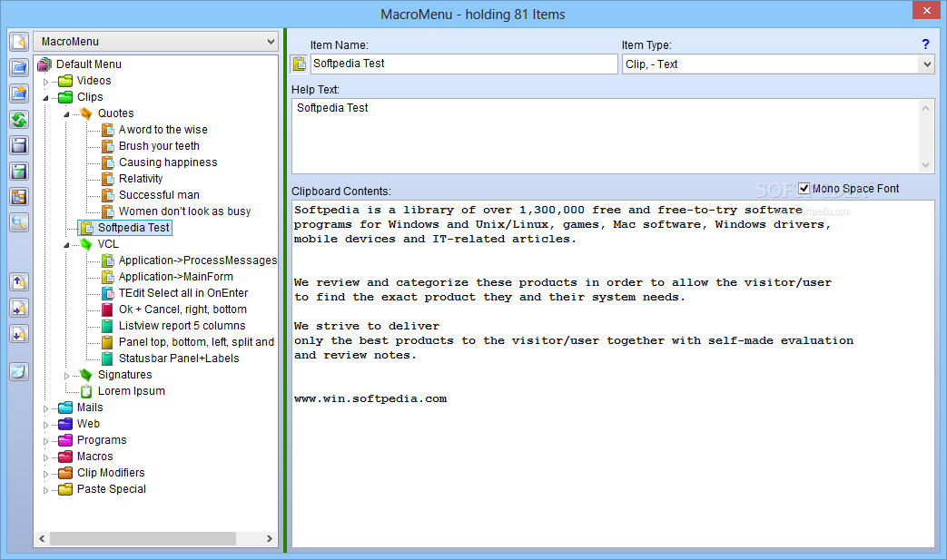This screenshot has width=947, height=560.
Task: Expand the Programs folder node
Action: tap(46, 441)
